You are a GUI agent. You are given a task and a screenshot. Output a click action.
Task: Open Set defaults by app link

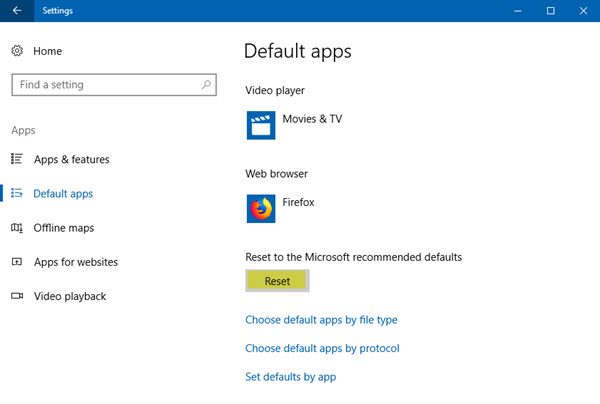pyautogui.click(x=290, y=377)
